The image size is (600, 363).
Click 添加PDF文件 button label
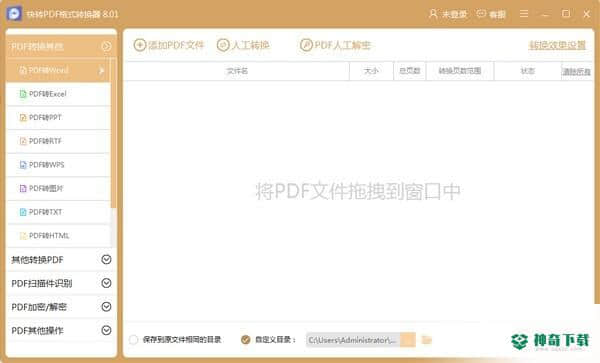click(176, 45)
